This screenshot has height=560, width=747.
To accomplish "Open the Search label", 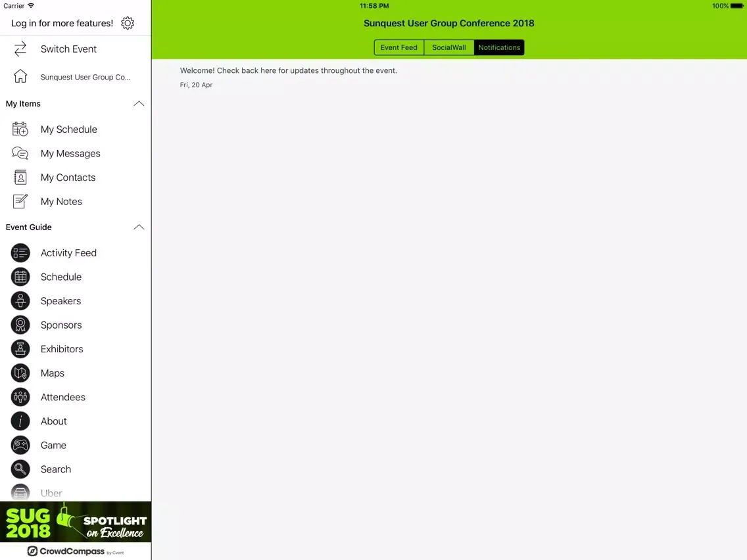I will [x=56, y=469].
